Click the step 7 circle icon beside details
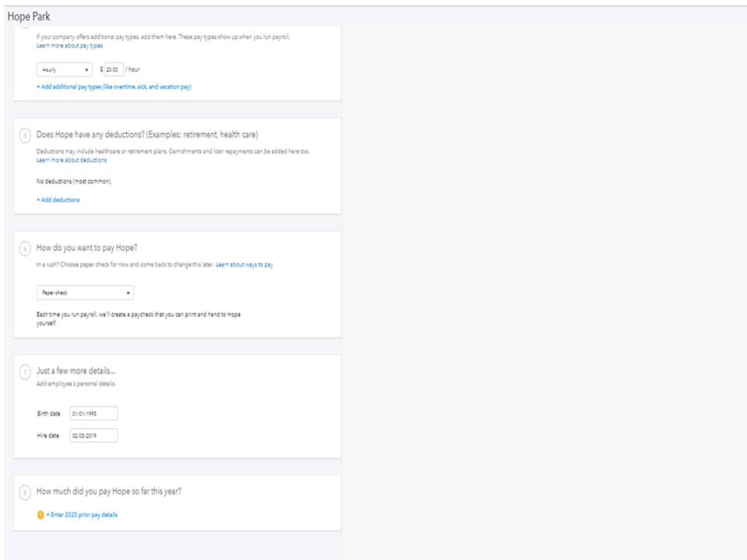 26,373
